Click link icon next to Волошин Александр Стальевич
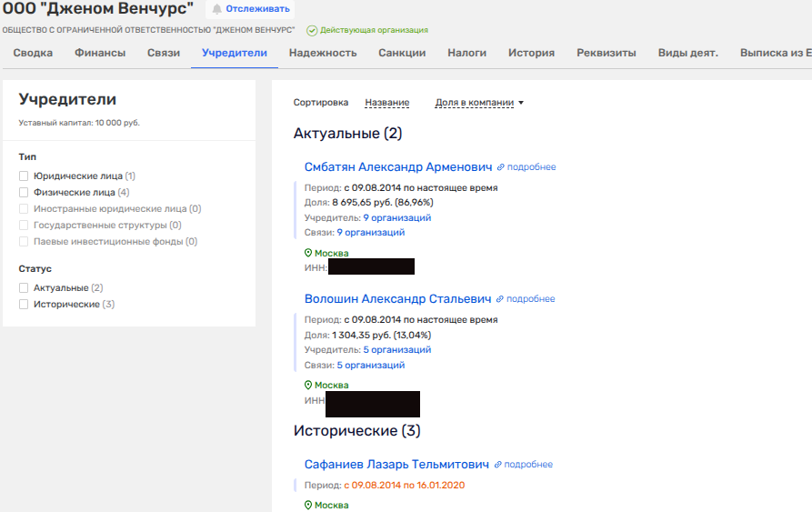Viewport: 812px width, 512px height. 499,299
